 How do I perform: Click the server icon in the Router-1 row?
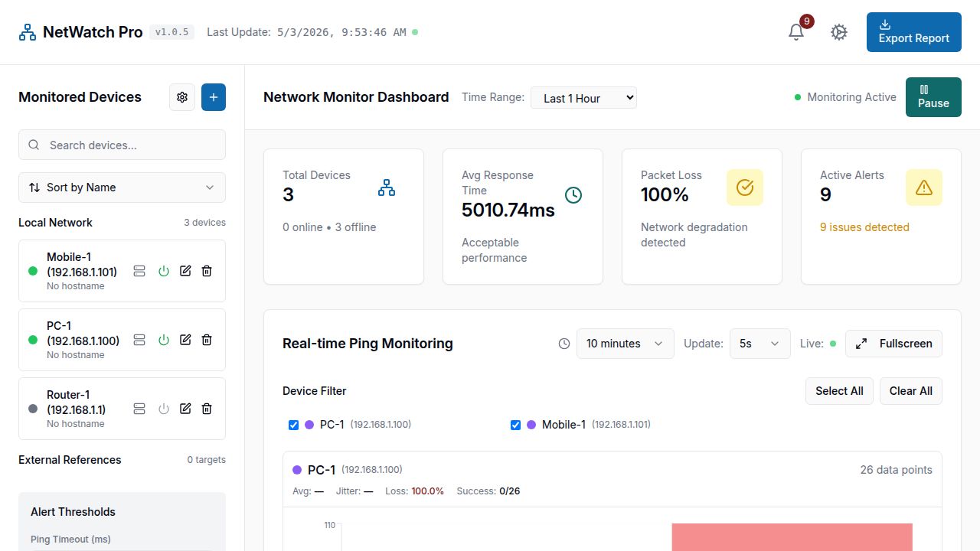139,409
